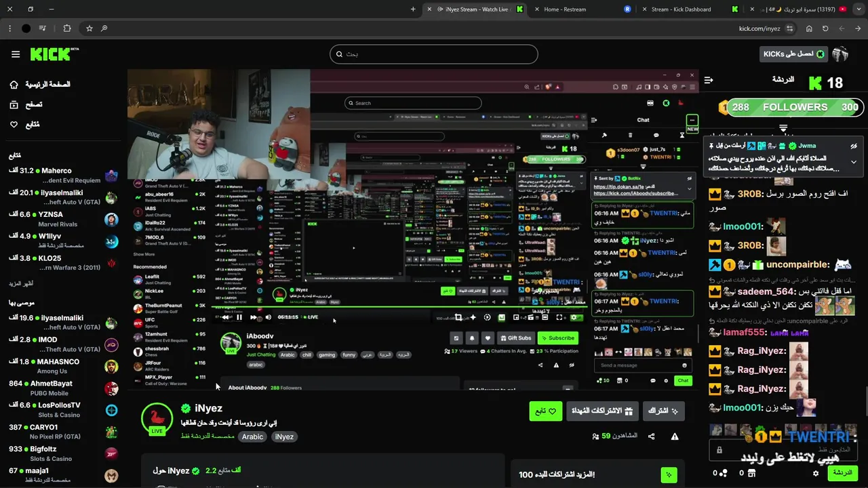Expand the collapsed follower goal drawer
868x488 pixels.
coord(783,127)
